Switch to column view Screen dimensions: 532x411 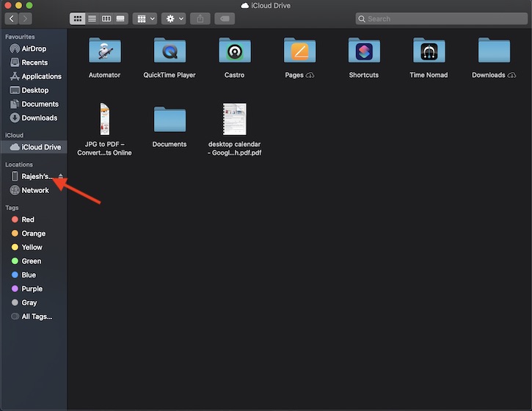pos(106,18)
